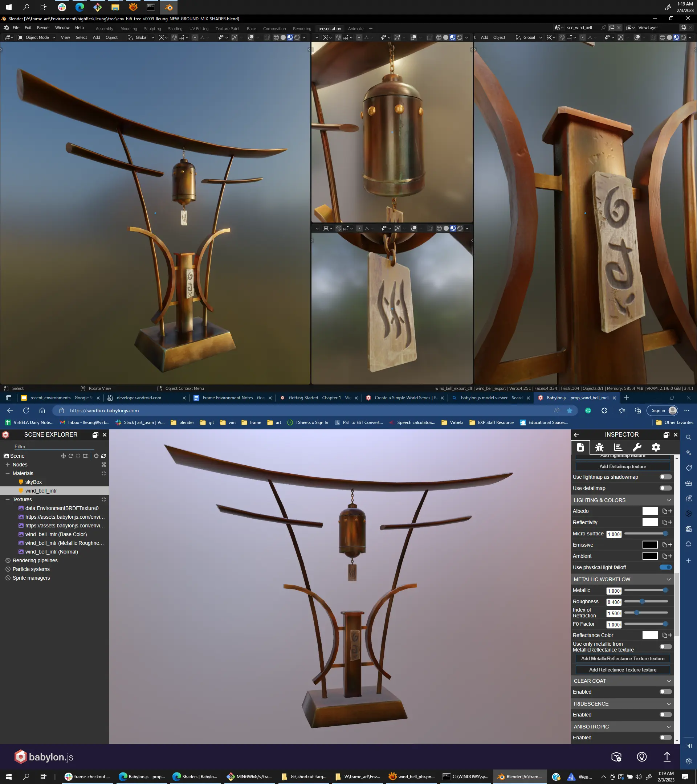
Task: Click Add Detailmap texture button
Action: point(622,466)
